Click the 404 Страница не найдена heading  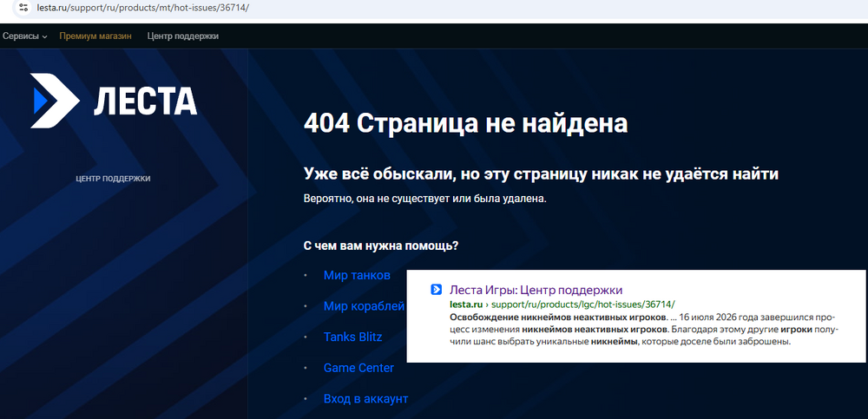tap(465, 124)
